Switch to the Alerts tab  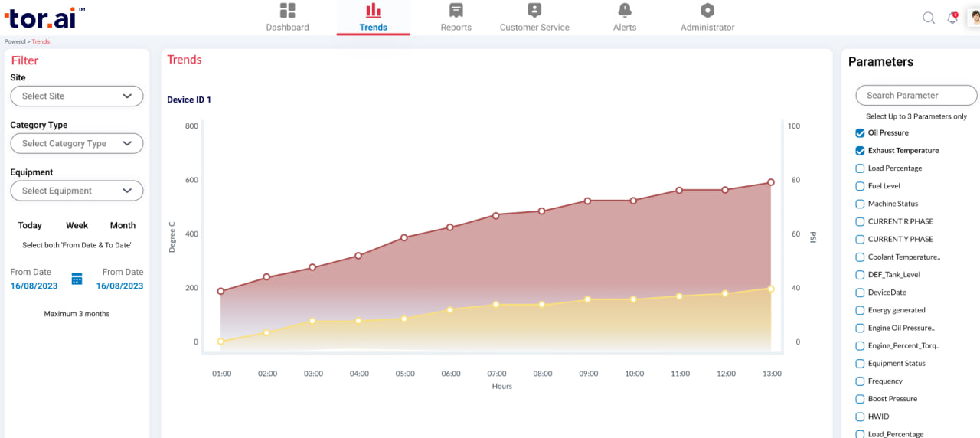click(x=625, y=28)
